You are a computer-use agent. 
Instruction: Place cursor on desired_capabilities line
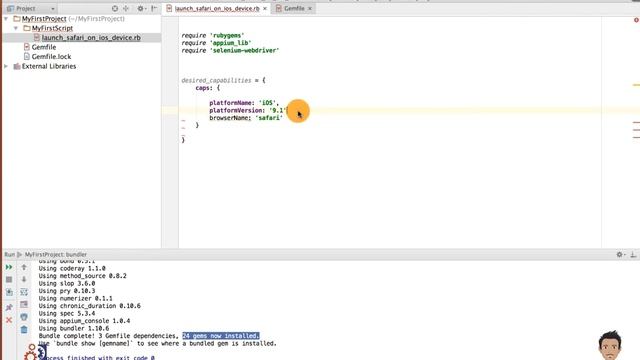223,80
